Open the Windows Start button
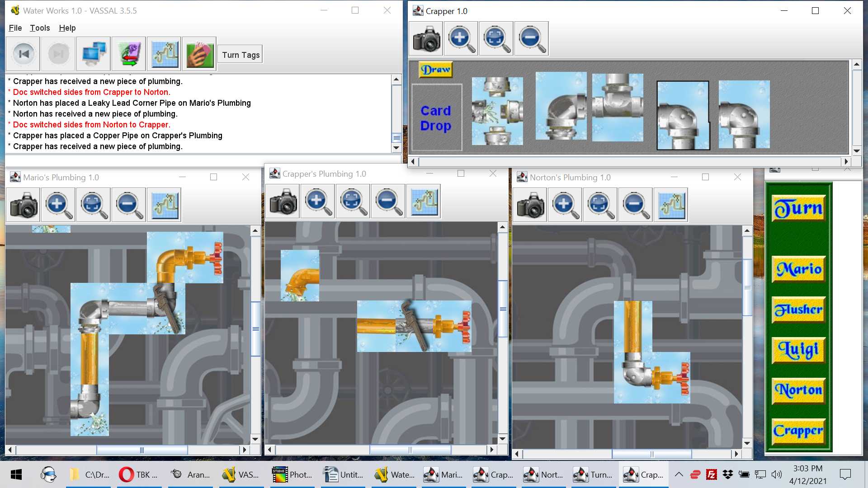Screen dimensions: 868x488 [16, 474]
